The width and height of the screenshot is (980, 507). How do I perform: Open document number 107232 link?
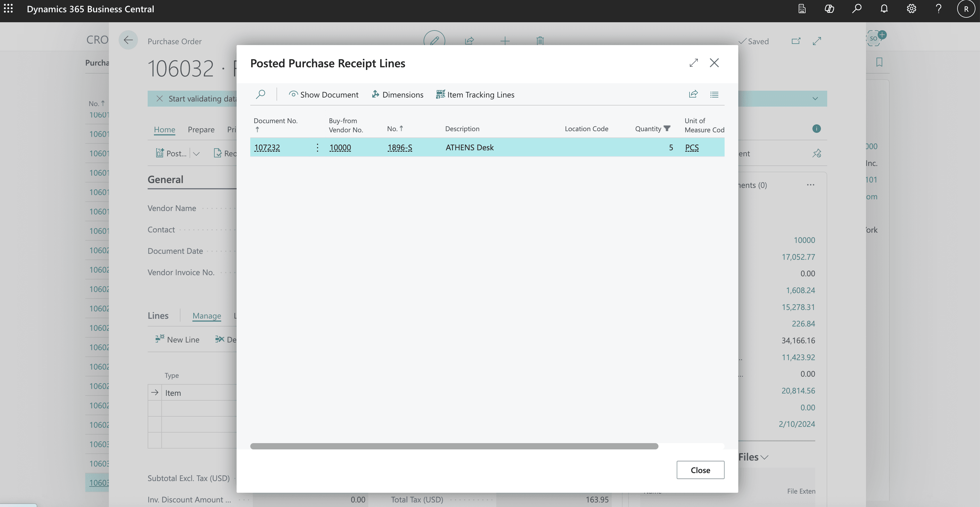(267, 147)
